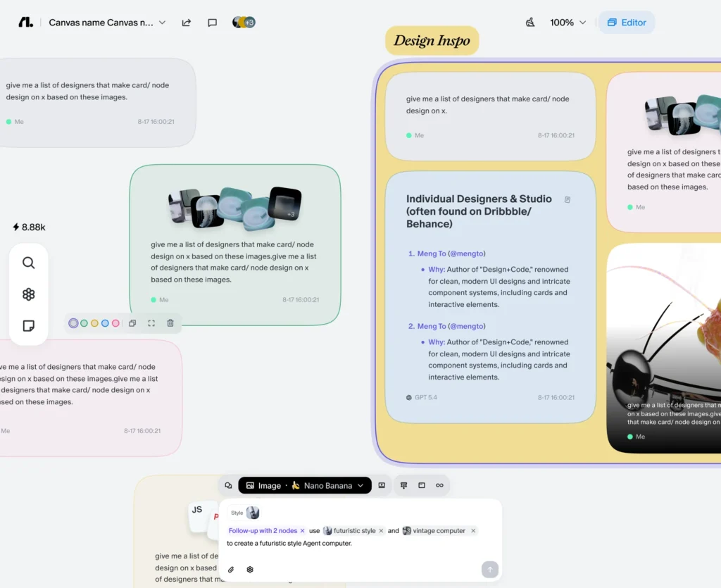
Task: Expand the 100% zoom level dropdown
Action: click(x=568, y=23)
